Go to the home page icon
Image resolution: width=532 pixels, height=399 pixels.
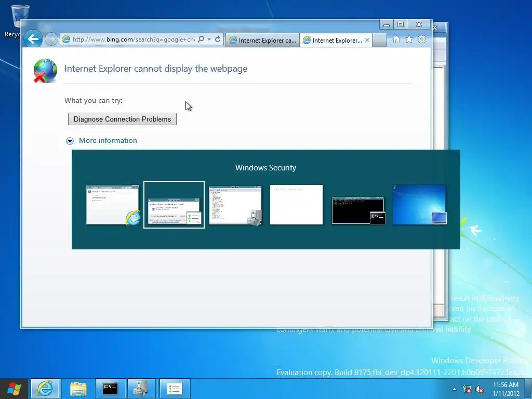396,39
